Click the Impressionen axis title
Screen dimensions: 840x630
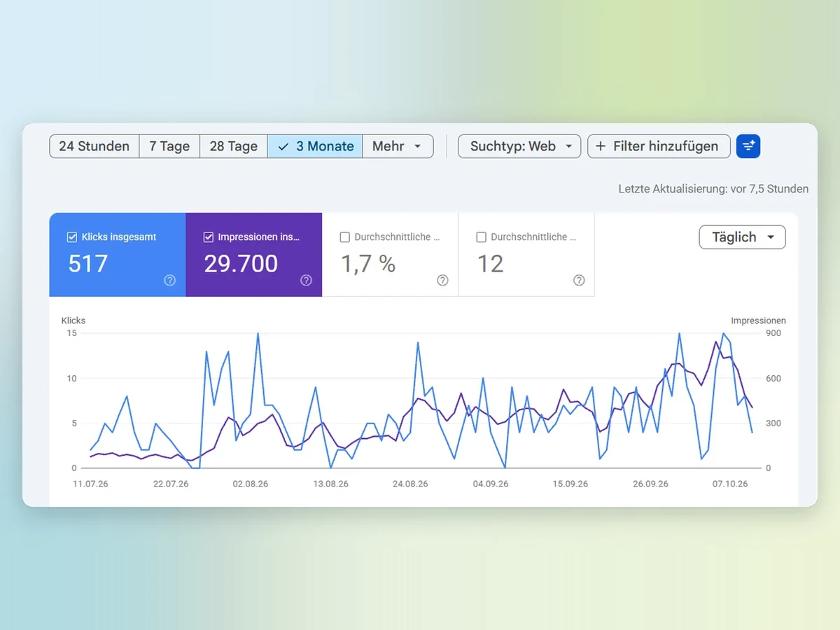[x=758, y=321]
